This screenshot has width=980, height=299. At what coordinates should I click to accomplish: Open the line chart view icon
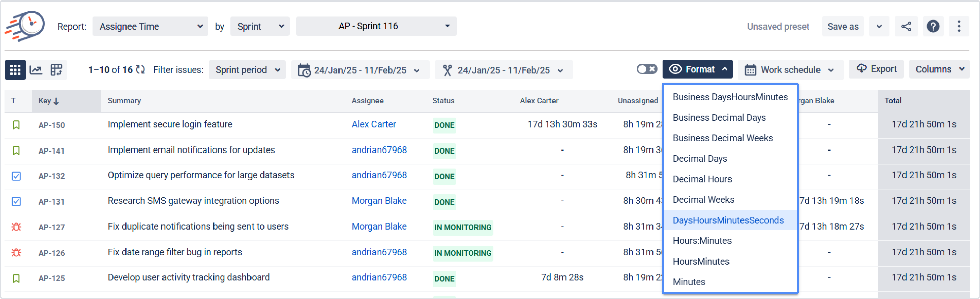click(36, 70)
